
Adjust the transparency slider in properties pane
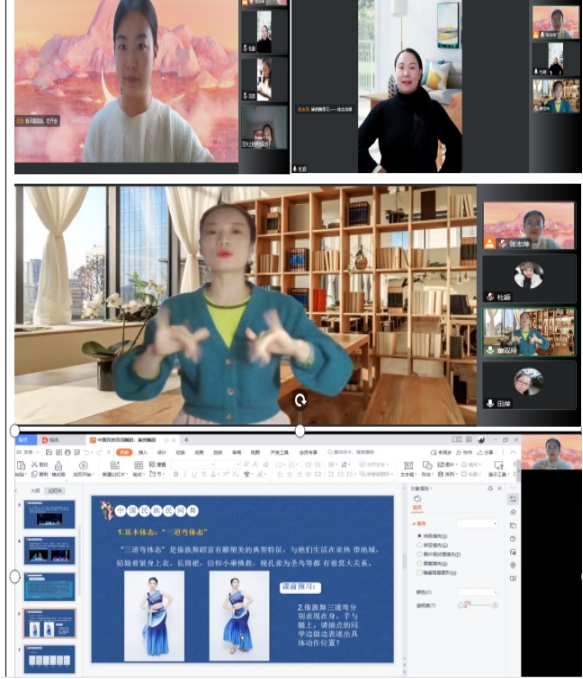[x=478, y=605]
